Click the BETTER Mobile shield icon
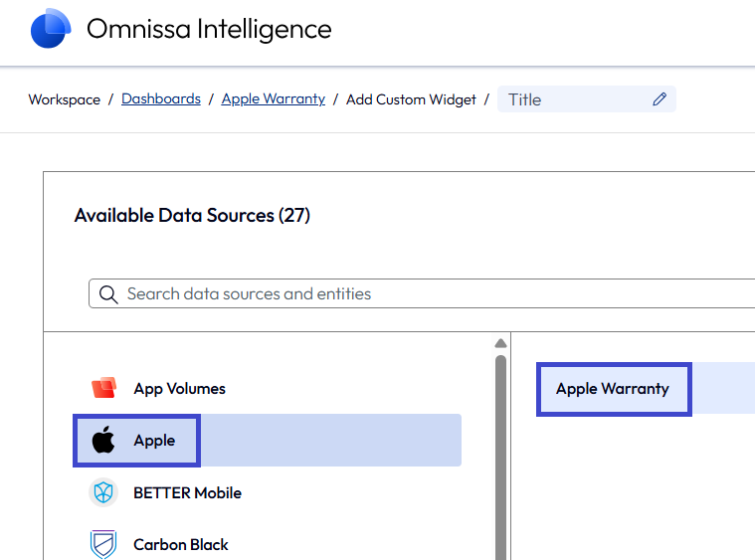The image size is (755, 560). coord(103,492)
